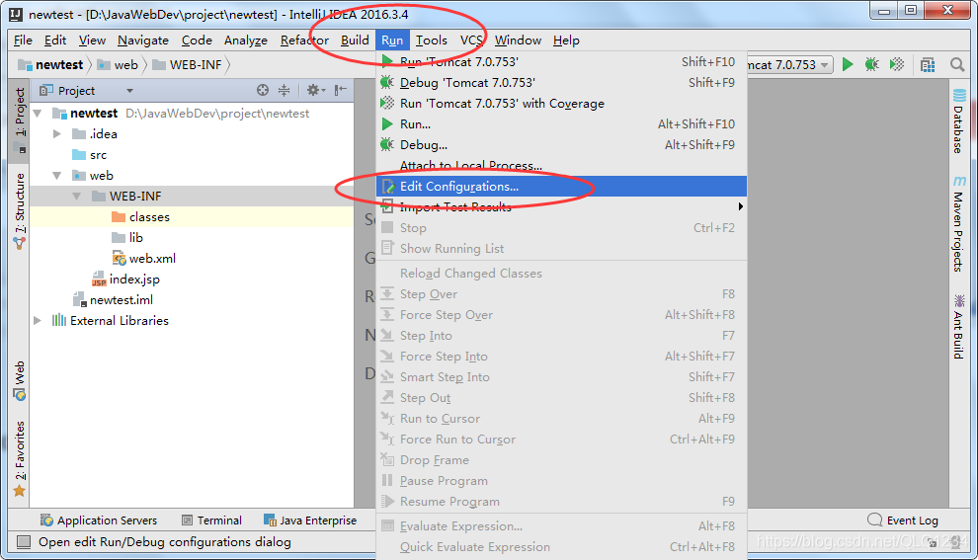Hide the Project panel with hide icon
The height and width of the screenshot is (560, 978).
[x=341, y=91]
